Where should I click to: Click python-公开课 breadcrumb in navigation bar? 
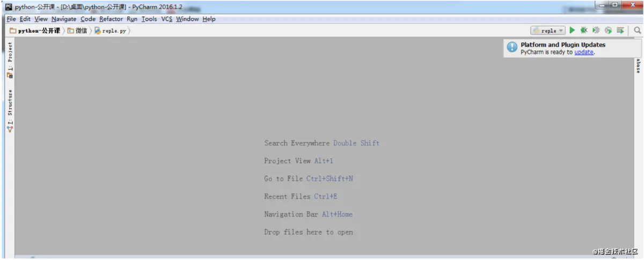coord(35,31)
